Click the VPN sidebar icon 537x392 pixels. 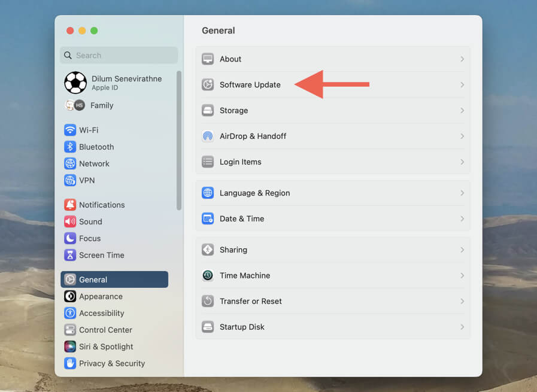point(70,180)
